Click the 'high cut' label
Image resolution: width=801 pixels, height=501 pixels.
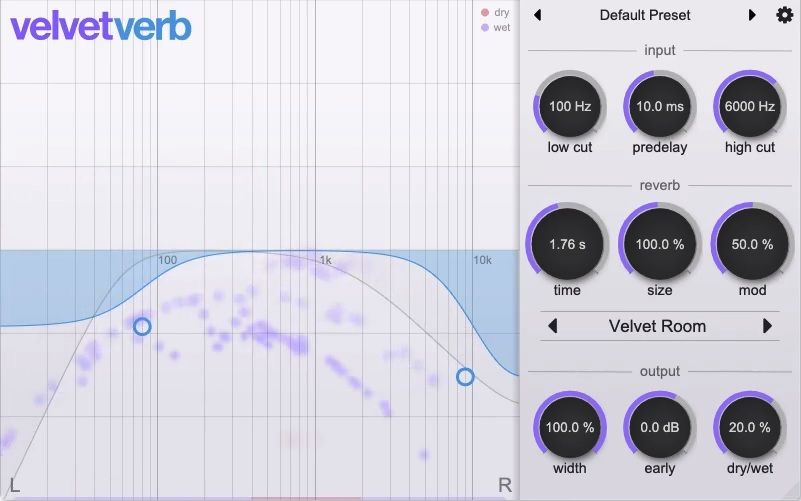(x=749, y=148)
